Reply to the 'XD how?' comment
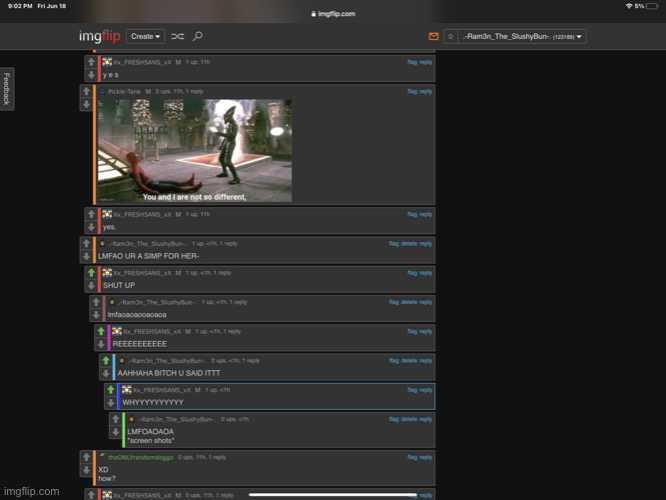This screenshot has width=666, height=500. pyautogui.click(x=426, y=458)
